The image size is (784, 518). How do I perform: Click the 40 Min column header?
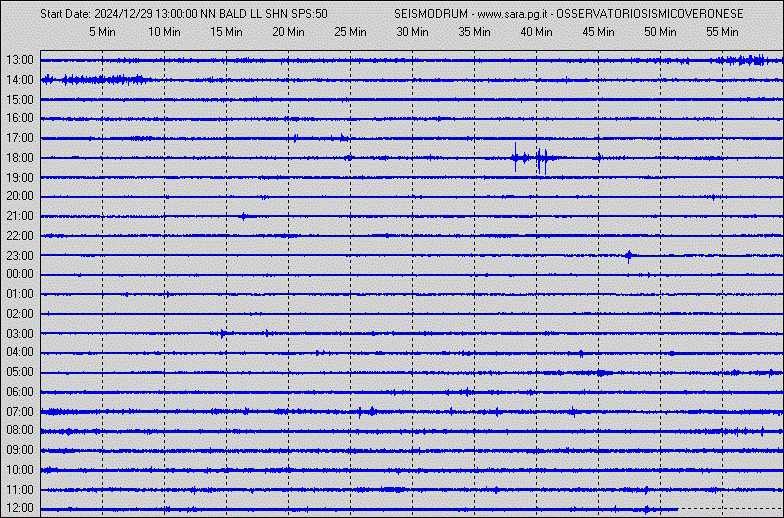click(536, 32)
